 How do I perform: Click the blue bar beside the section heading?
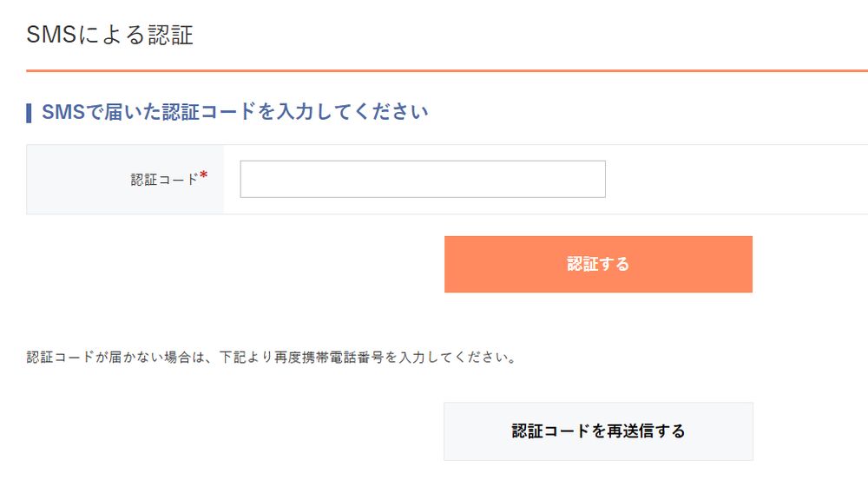tap(29, 113)
